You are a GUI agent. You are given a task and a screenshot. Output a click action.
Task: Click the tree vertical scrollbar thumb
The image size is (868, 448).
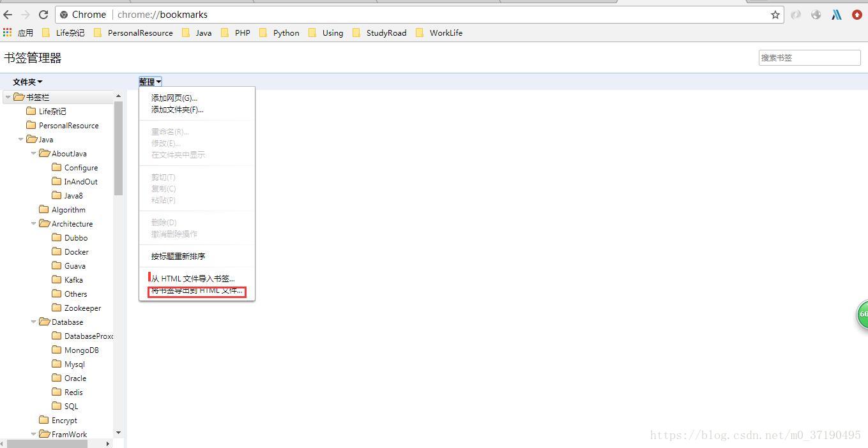click(118, 148)
